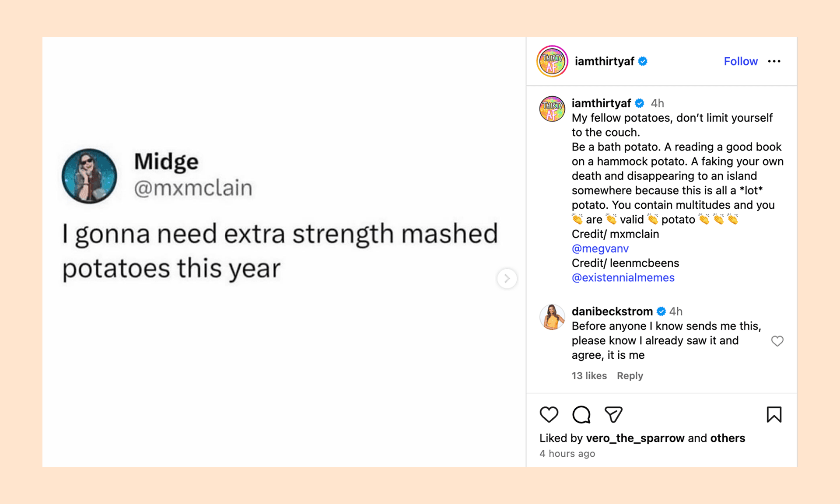Viewport: 840px width, 504px height.
Task: Reply to danibeckstrom's comment
Action: [630, 375]
